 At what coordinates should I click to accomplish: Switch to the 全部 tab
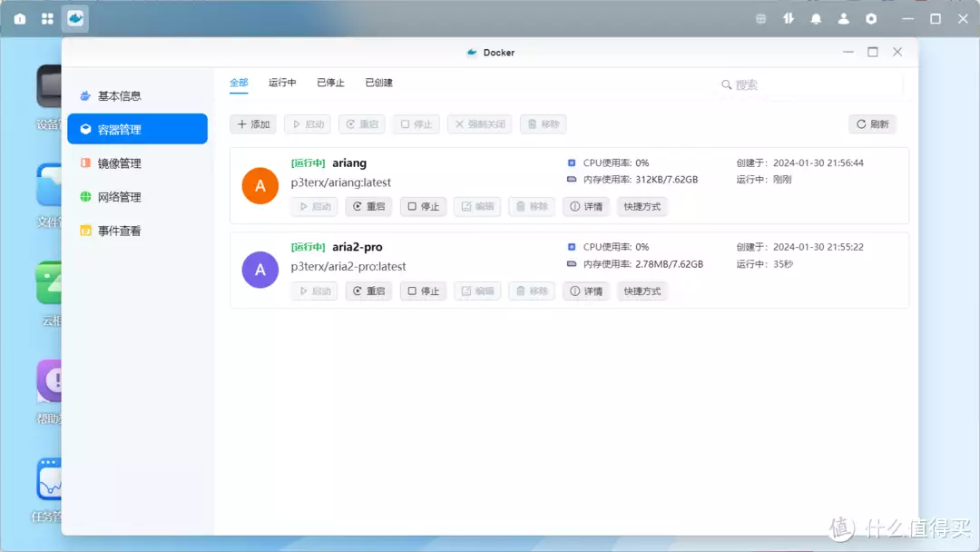(239, 83)
